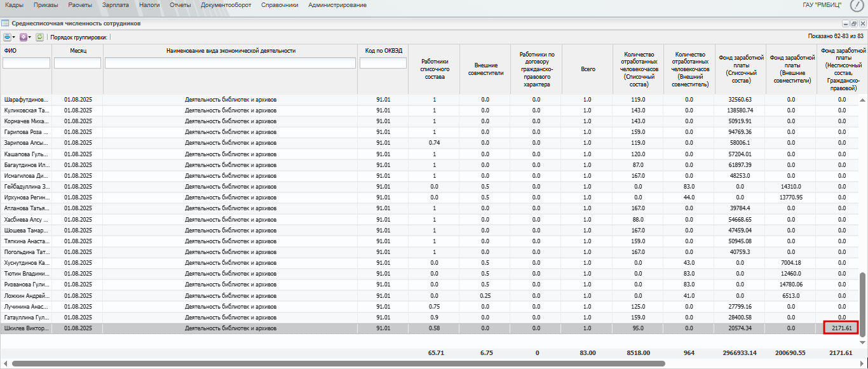This screenshot has width=868, height=369.
Task: Close the Среднесписочная численность сотрудников panel
Action: pos(863,23)
